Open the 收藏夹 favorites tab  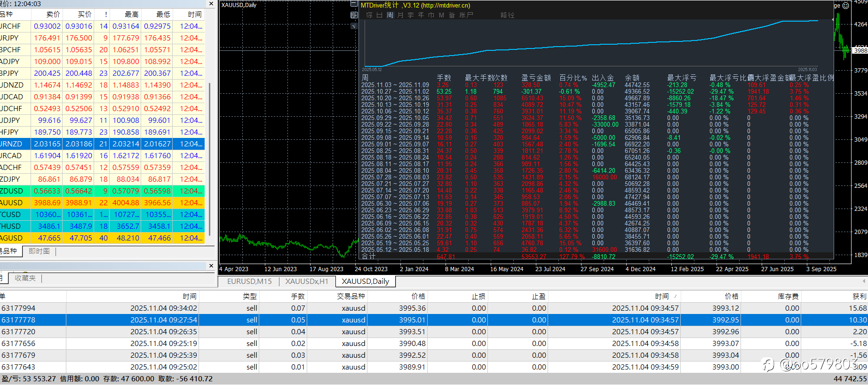click(x=25, y=278)
